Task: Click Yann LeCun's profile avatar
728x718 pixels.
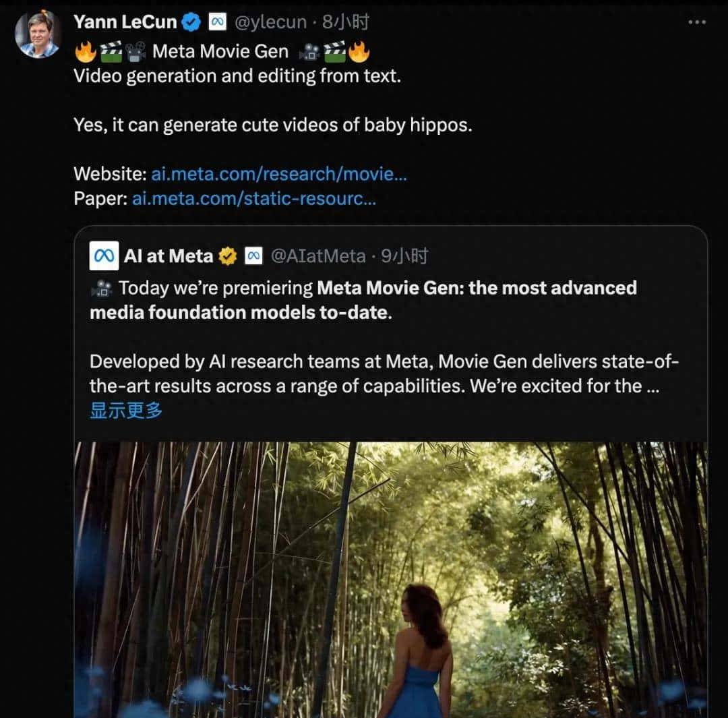Action: (x=38, y=34)
